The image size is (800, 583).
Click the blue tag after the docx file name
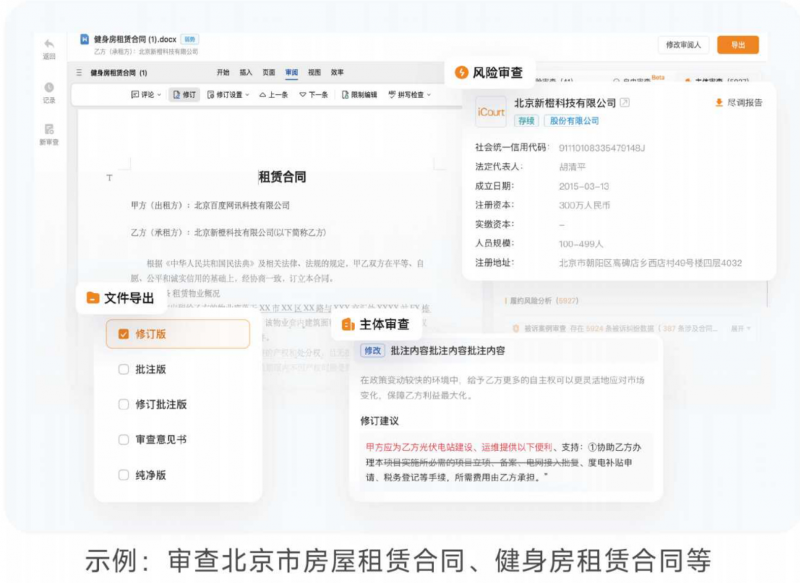coord(190,39)
